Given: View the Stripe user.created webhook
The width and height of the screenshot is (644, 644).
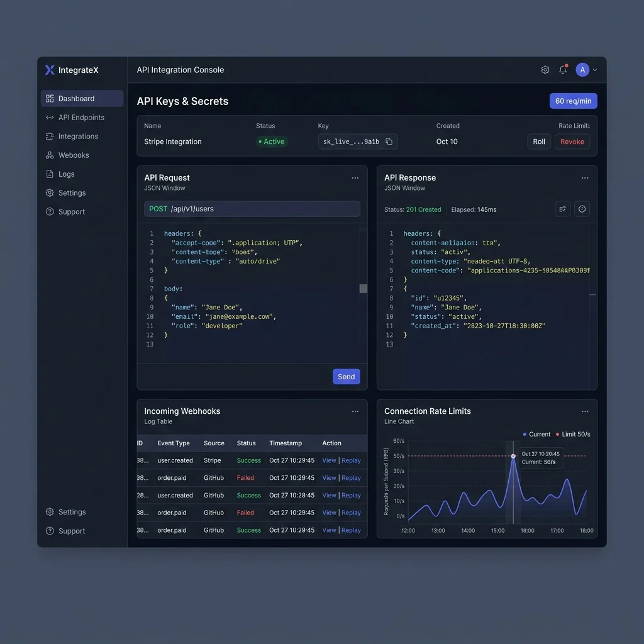Looking at the screenshot, I should tap(329, 460).
